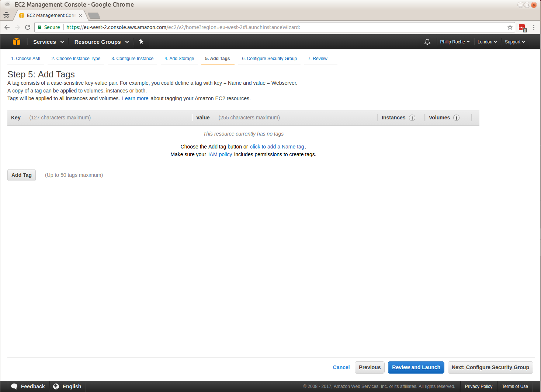The width and height of the screenshot is (541, 392).
Task: Click the green Secure padlock icon
Action: point(39,27)
